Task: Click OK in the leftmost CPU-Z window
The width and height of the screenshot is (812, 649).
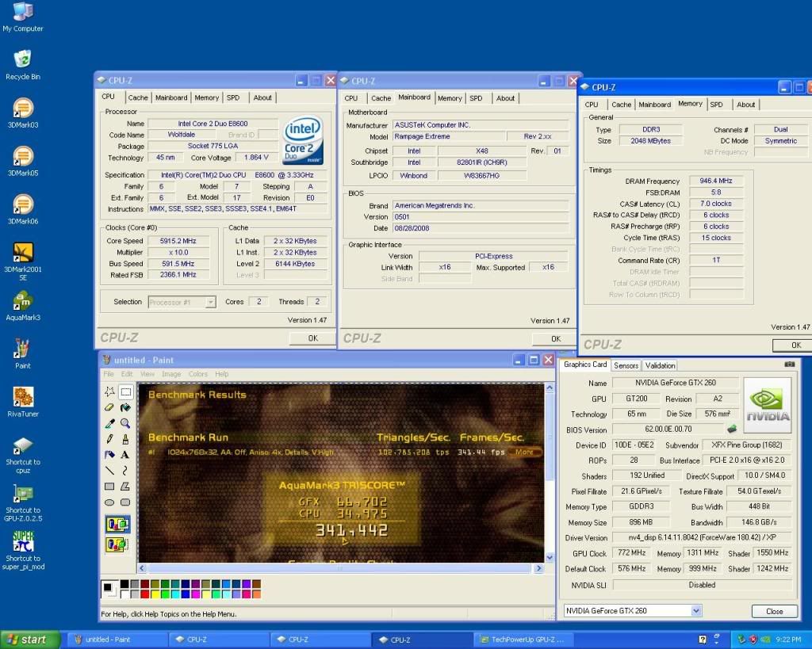Action: pos(312,338)
